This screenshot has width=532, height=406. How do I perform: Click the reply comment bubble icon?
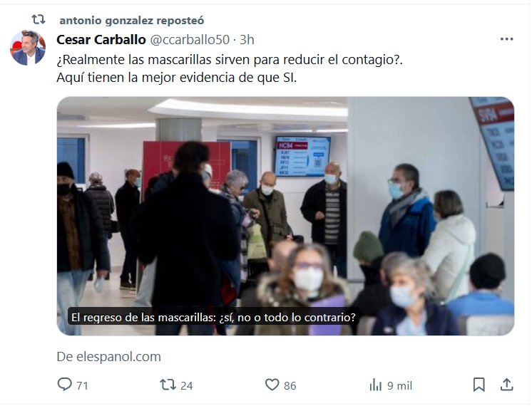coord(64,385)
